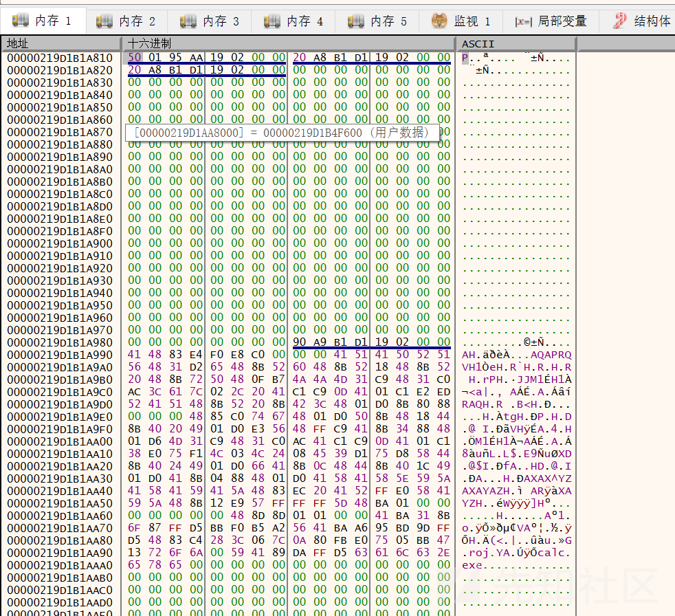This screenshot has width=675, height=616.
Task: Open the 监视 1 watch tab
Action: pos(461,21)
